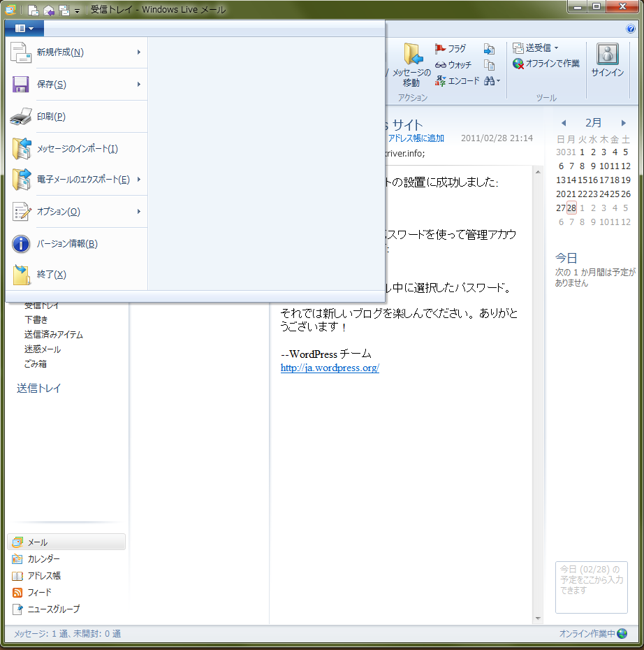Click the Sign in (サインイン) icon

607,55
